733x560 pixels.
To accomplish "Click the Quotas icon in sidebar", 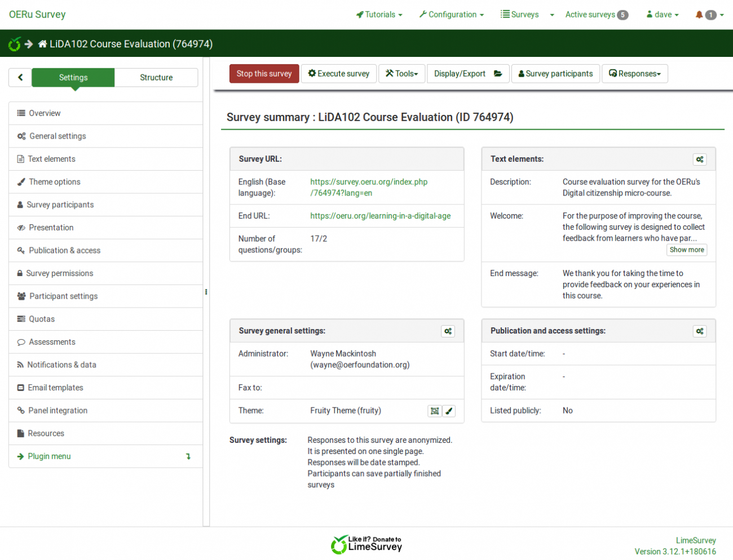I will click(x=21, y=319).
